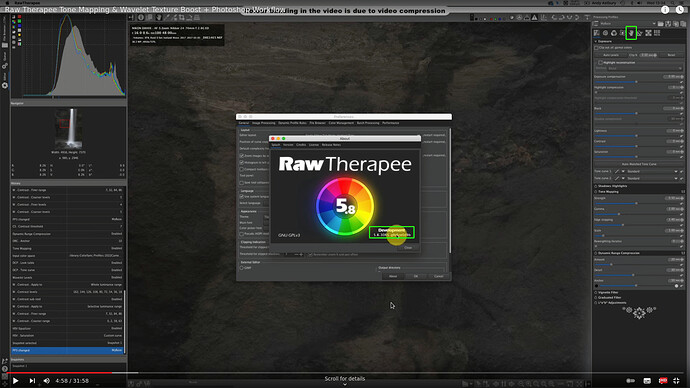This screenshot has width=690, height=388.
Task: Close the About dialog
Action: (408, 248)
